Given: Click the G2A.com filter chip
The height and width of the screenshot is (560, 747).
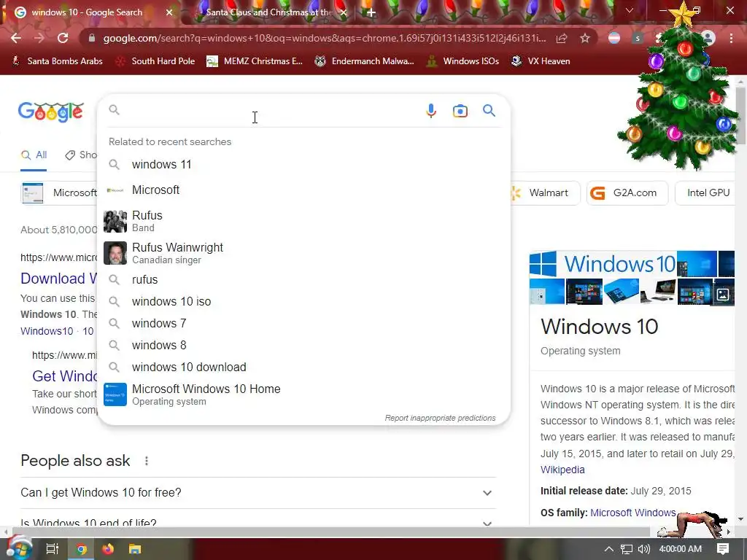Looking at the screenshot, I should (x=627, y=192).
